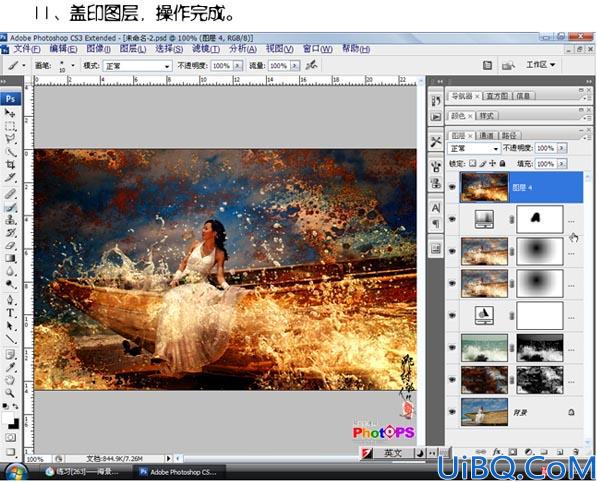
Task: Select the Eraser tool
Action: pos(10,246)
